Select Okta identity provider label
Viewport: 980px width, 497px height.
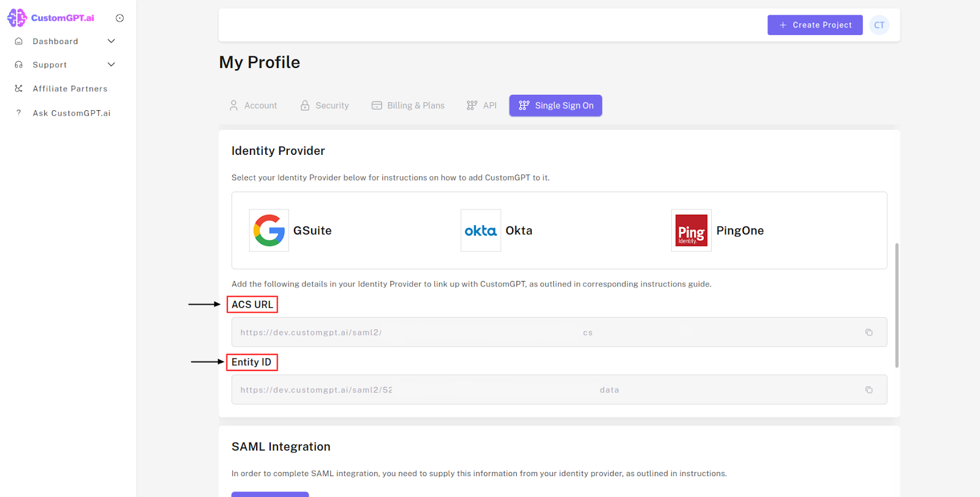click(x=519, y=231)
